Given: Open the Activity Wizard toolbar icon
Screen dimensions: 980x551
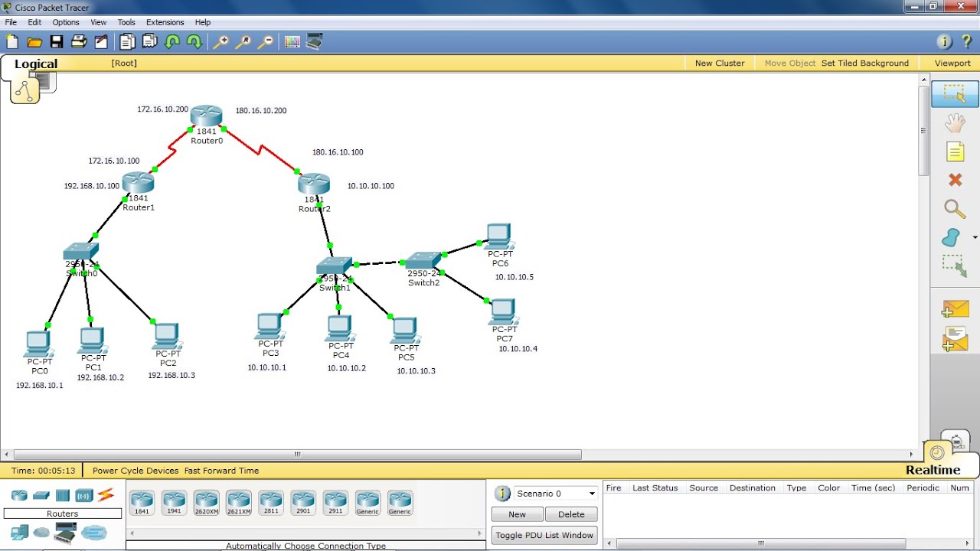Looking at the screenshot, I should pyautogui.click(x=101, y=42).
